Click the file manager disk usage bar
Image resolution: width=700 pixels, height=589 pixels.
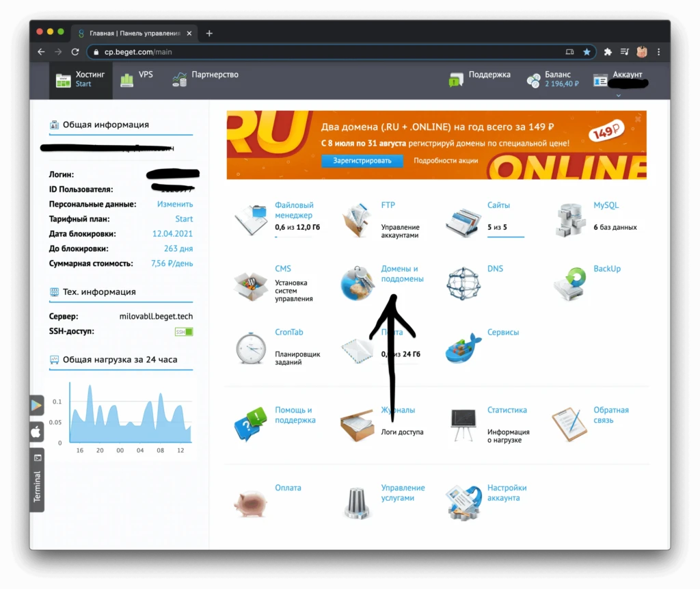(293, 237)
